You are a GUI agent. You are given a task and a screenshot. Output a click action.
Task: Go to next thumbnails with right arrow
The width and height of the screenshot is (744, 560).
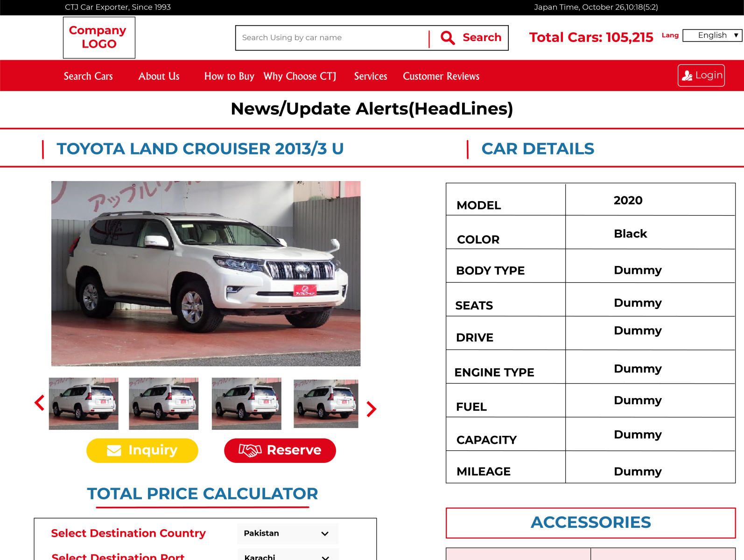click(371, 409)
